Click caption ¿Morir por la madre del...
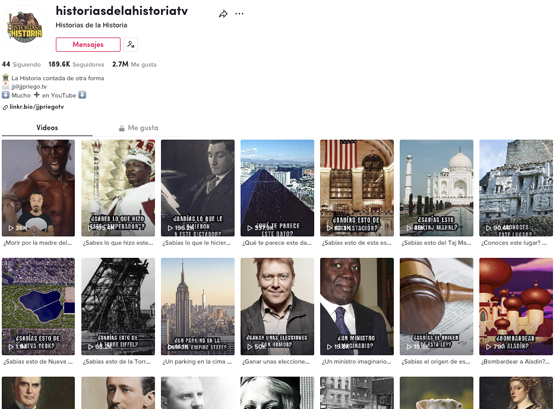555x409 pixels. point(38,243)
